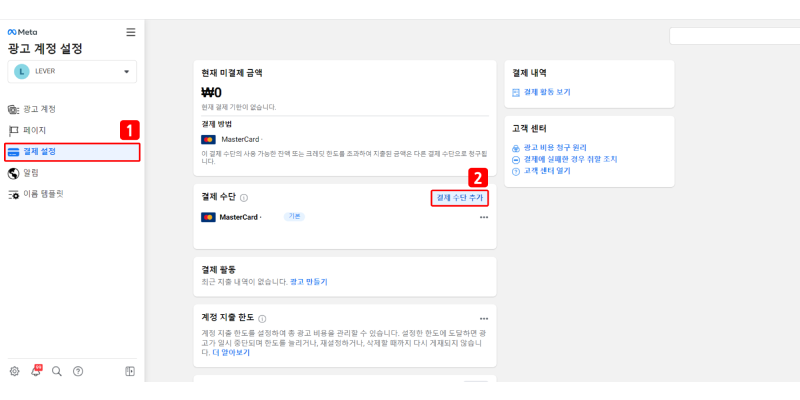Open search magnifier in the bottom toolbar
Viewport: 800px width, 400px height.
pyautogui.click(x=57, y=371)
